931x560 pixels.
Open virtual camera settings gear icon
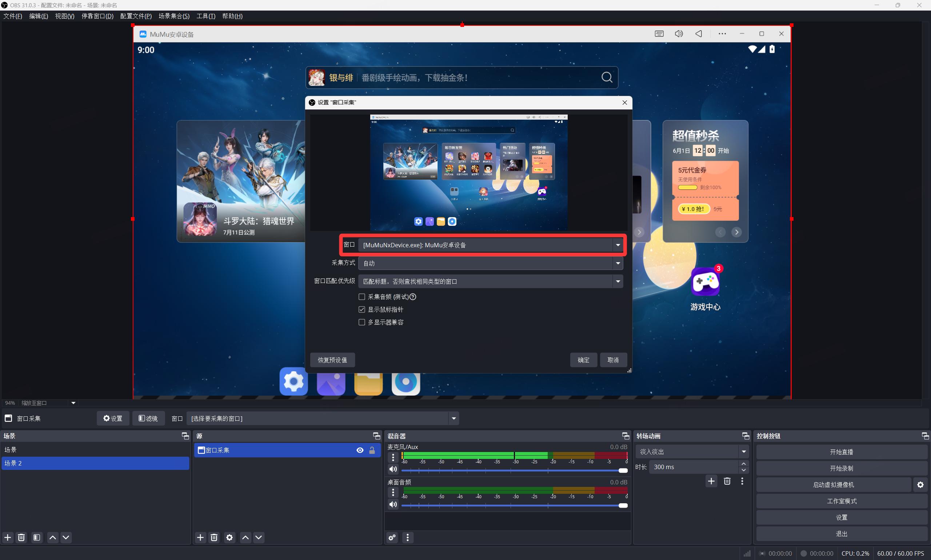point(920,485)
